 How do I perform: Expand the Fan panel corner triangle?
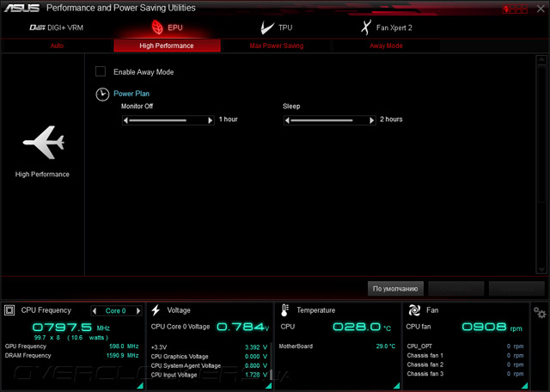click(525, 386)
